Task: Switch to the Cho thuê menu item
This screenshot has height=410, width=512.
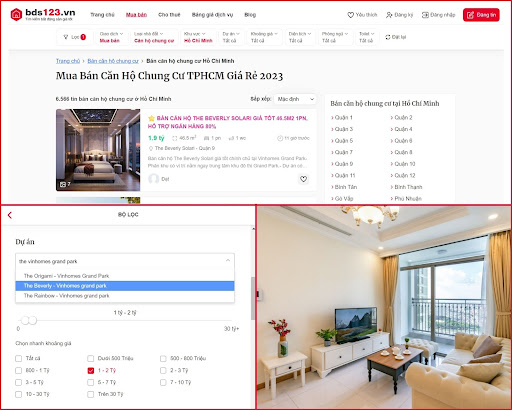Action: click(169, 15)
